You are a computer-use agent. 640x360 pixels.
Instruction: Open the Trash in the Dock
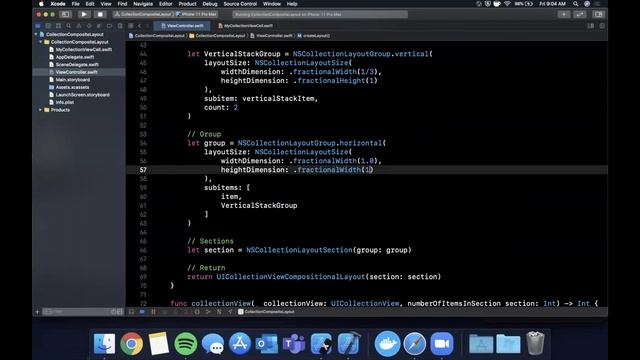pyautogui.click(x=535, y=343)
